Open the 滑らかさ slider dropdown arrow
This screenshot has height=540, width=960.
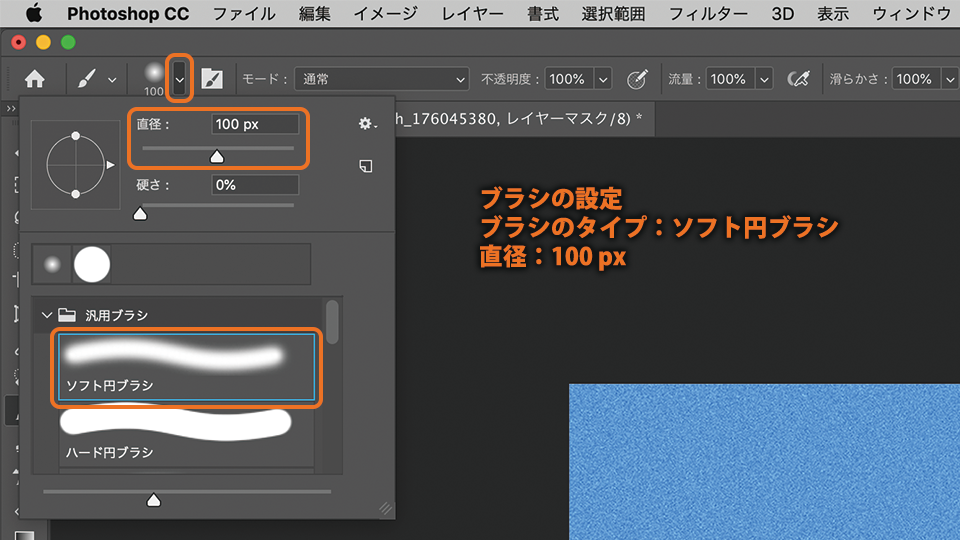(x=950, y=80)
